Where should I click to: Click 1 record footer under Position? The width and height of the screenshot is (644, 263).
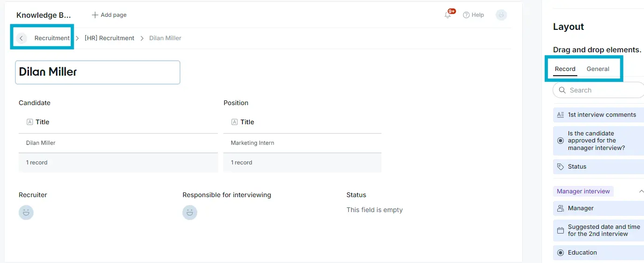[x=302, y=163]
